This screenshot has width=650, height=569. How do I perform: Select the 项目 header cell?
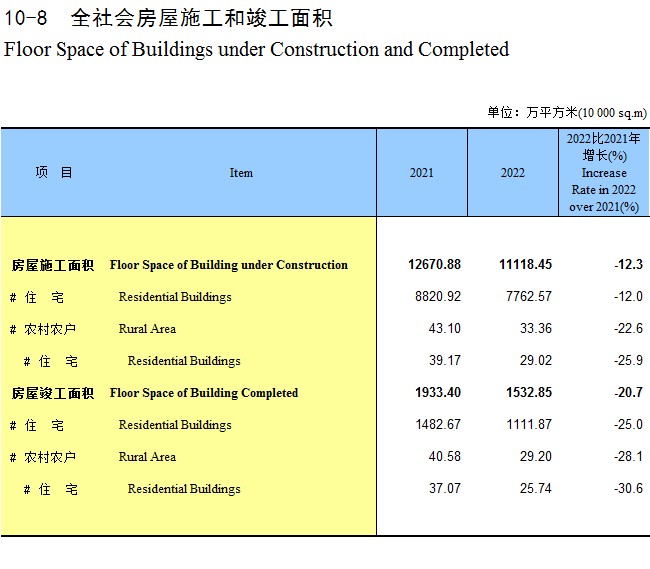[54, 172]
